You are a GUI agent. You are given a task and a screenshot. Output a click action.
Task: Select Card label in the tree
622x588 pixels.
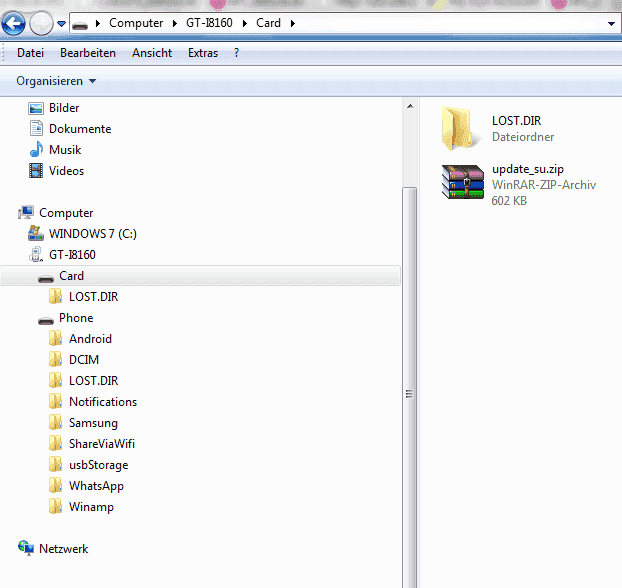[x=71, y=276]
